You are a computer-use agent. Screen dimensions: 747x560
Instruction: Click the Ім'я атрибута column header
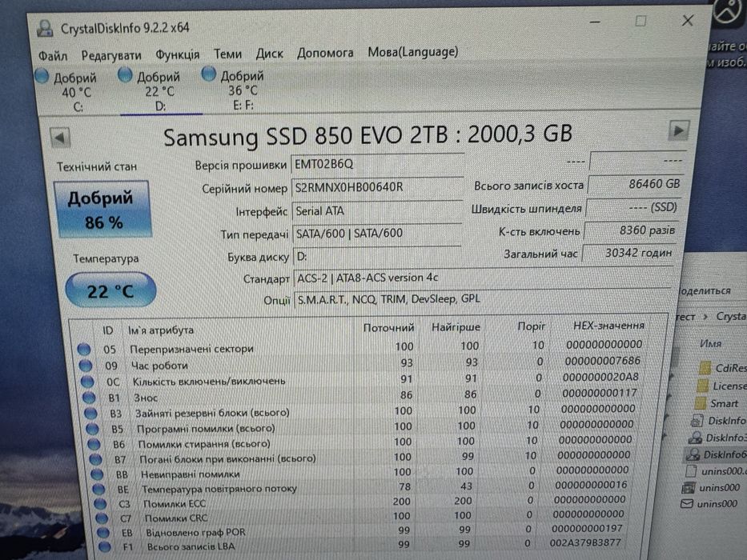[161, 330]
